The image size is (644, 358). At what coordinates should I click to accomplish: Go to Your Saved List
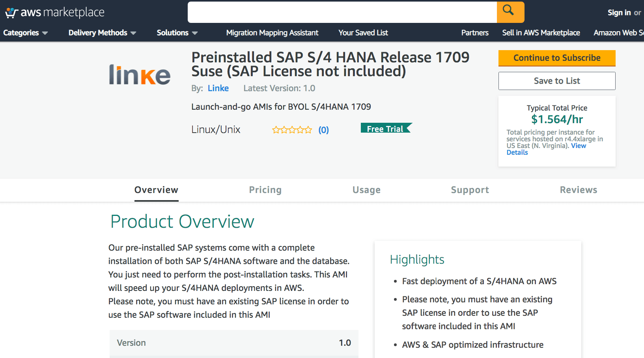tap(363, 33)
